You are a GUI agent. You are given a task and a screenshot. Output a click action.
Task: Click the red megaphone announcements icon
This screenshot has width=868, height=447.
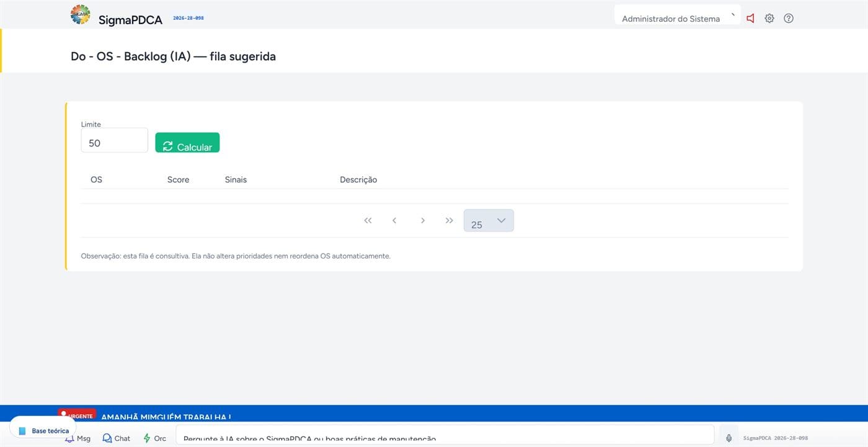tap(750, 19)
